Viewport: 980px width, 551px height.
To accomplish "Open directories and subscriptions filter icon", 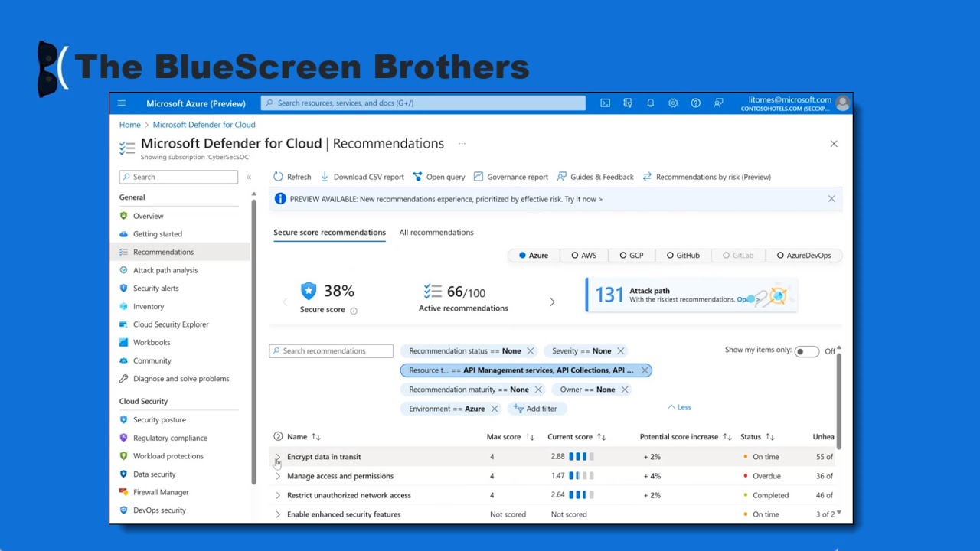I will coord(628,103).
